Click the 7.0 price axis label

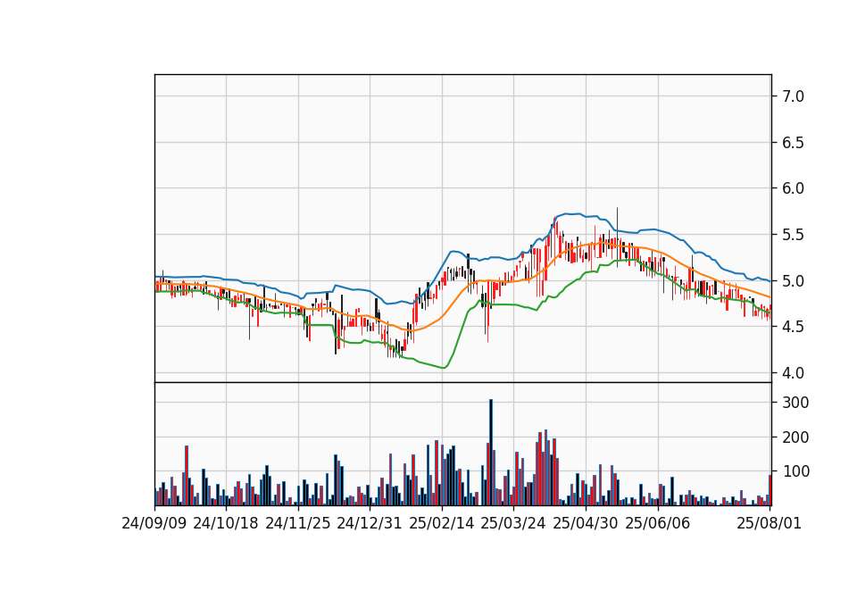(x=793, y=96)
